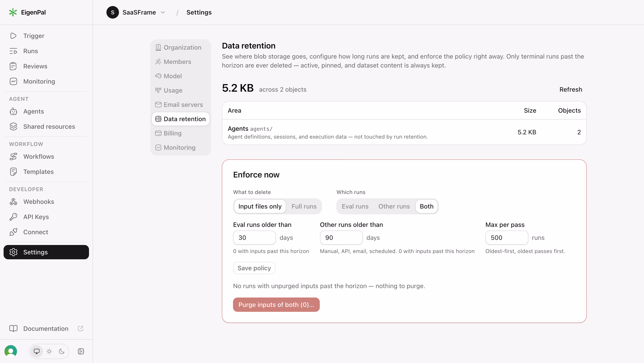Image resolution: width=644 pixels, height=363 pixels.
Task: Choose Both under Which runs
Action: coord(426,206)
